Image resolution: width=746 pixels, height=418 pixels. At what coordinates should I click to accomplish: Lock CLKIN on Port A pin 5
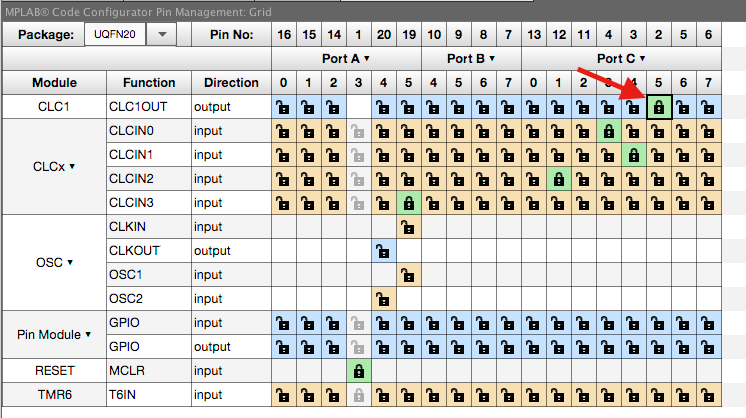[408, 227]
